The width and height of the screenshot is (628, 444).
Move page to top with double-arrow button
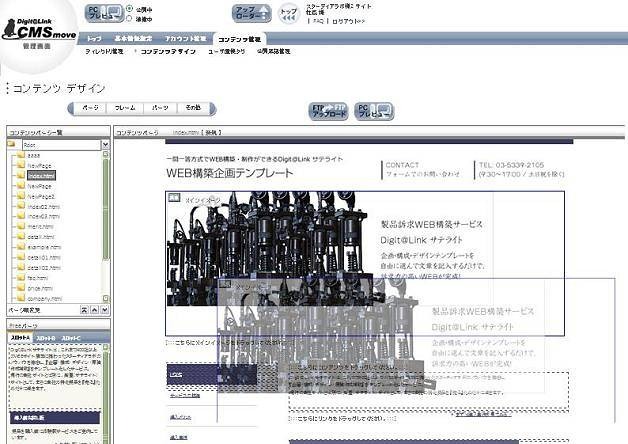click(x=84, y=310)
